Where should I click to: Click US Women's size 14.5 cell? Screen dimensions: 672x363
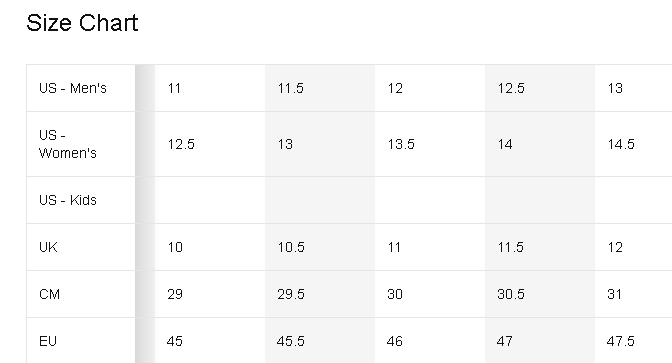(x=633, y=144)
